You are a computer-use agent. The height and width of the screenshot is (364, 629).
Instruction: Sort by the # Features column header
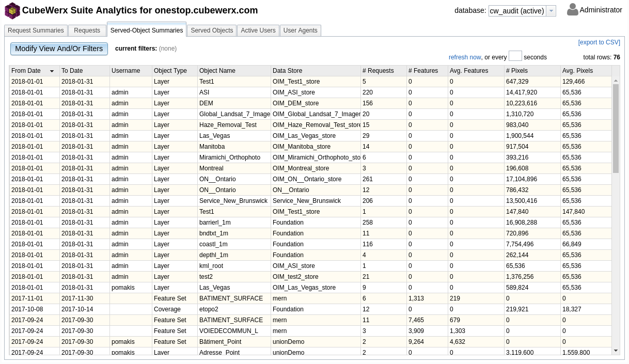pyautogui.click(x=427, y=71)
